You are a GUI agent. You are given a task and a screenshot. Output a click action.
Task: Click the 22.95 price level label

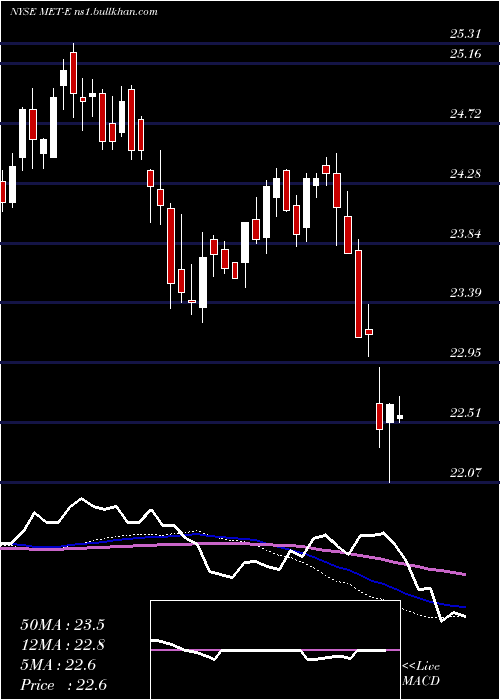[x=465, y=353]
